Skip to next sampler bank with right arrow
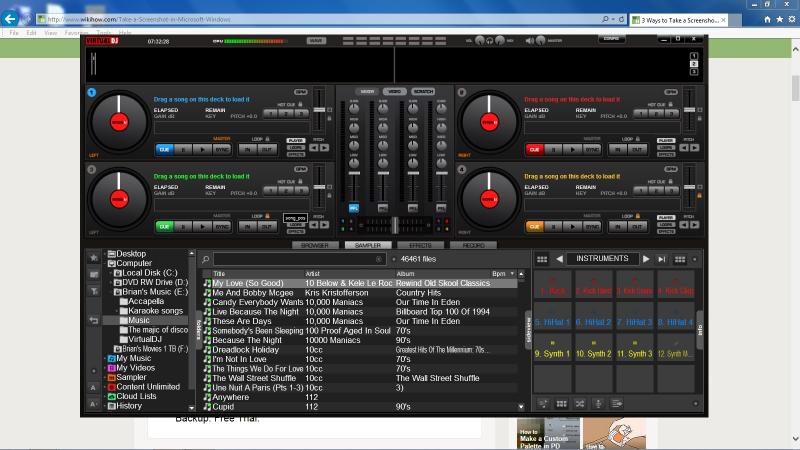The image size is (800, 450). (x=646, y=259)
